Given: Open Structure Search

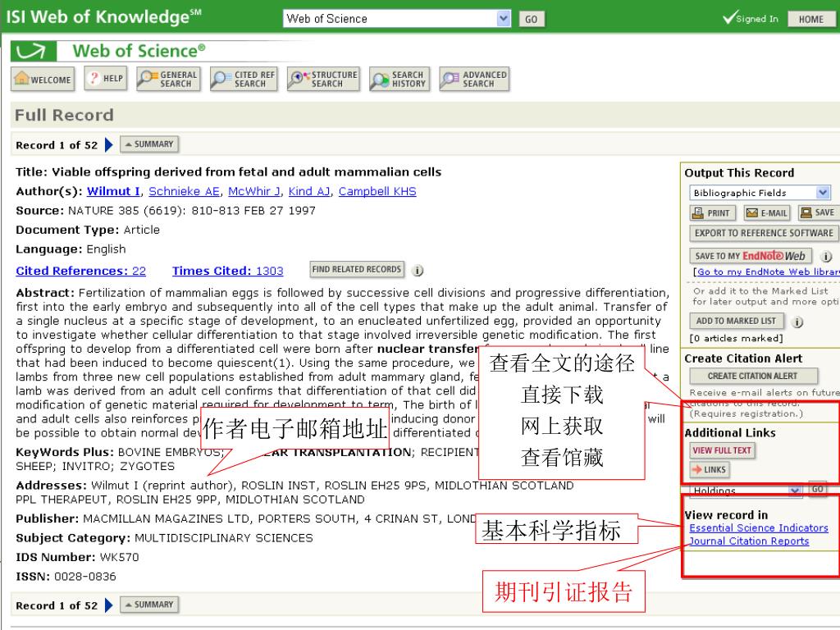Looking at the screenshot, I should 323,79.
